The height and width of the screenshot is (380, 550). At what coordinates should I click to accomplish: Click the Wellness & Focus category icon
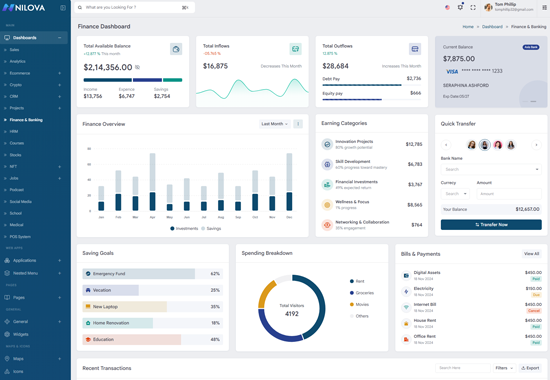coord(327,205)
